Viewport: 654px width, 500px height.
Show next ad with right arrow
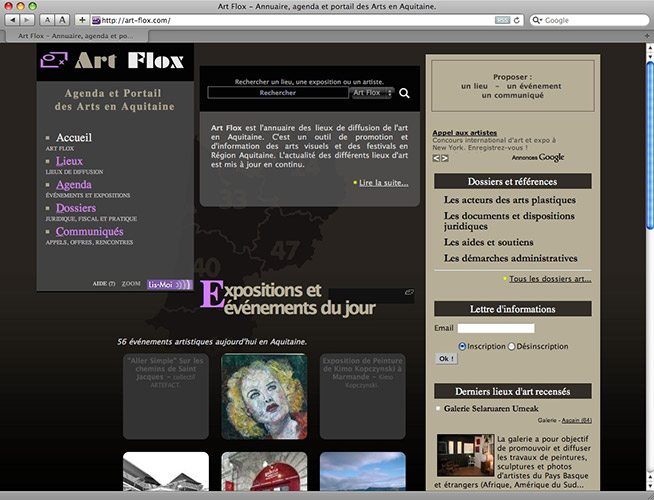point(445,158)
